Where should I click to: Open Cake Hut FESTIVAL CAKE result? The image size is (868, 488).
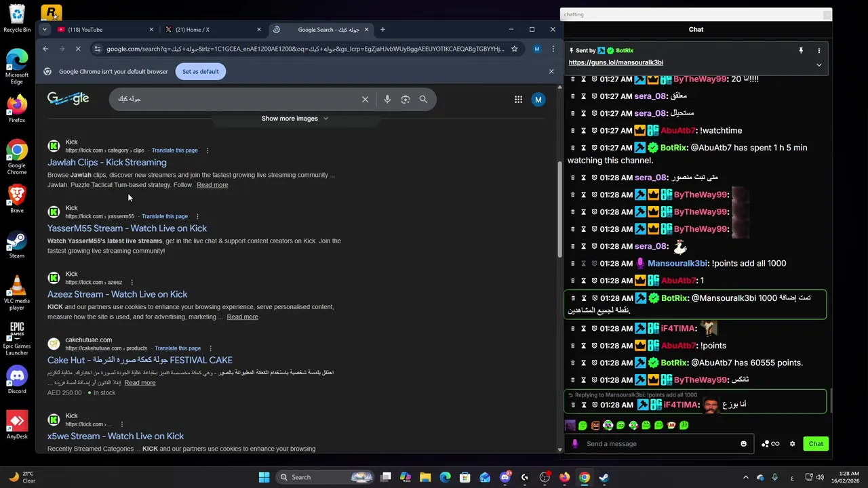click(x=140, y=360)
